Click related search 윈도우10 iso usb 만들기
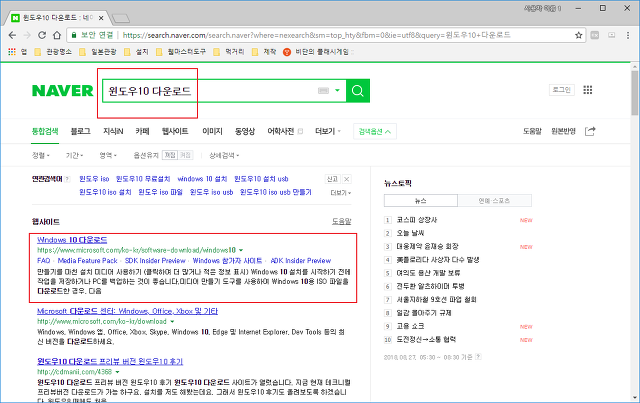640x403 pixels. coord(276,192)
